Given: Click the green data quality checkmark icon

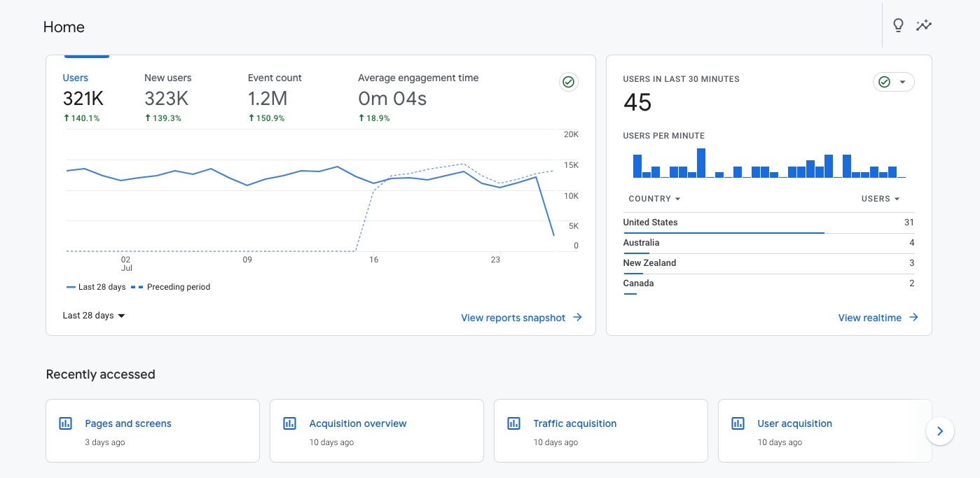Looking at the screenshot, I should [x=569, y=82].
